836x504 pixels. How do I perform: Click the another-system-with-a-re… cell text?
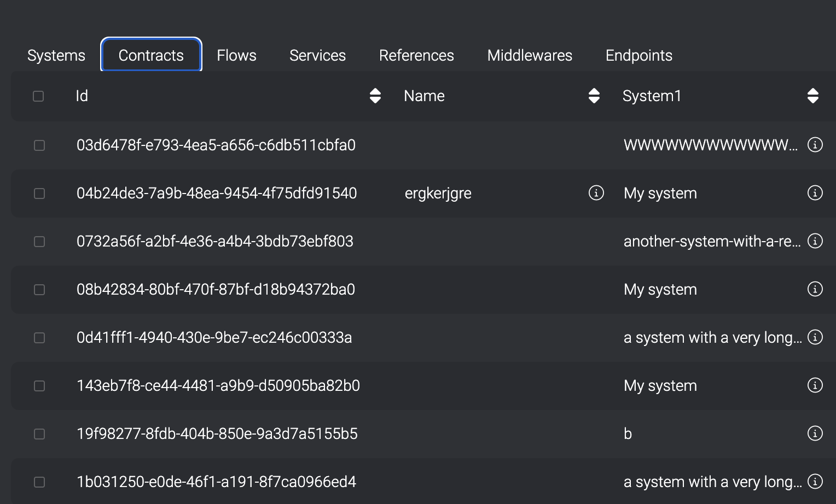(x=712, y=241)
